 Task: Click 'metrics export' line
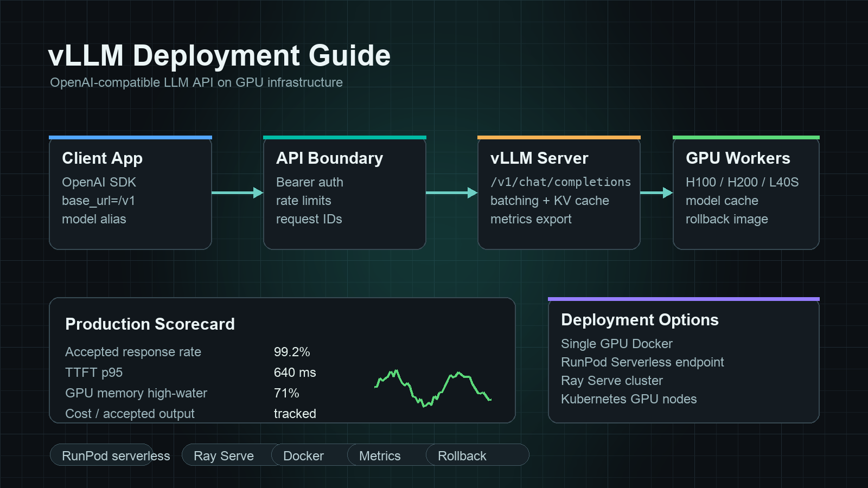click(x=531, y=219)
